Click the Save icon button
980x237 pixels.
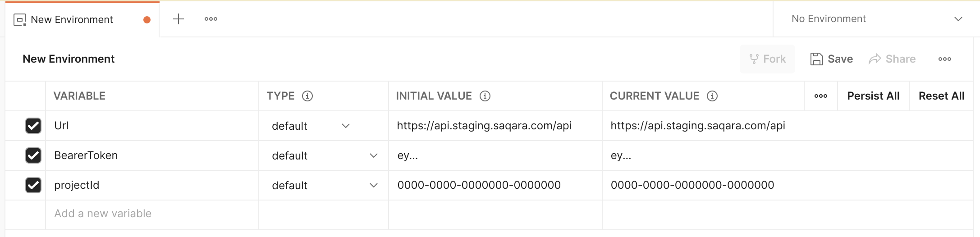coord(816,59)
